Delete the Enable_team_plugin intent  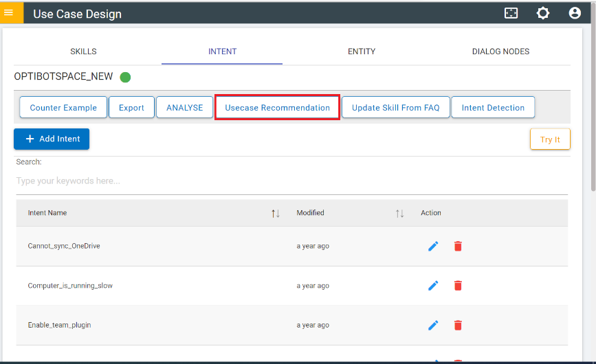click(458, 326)
